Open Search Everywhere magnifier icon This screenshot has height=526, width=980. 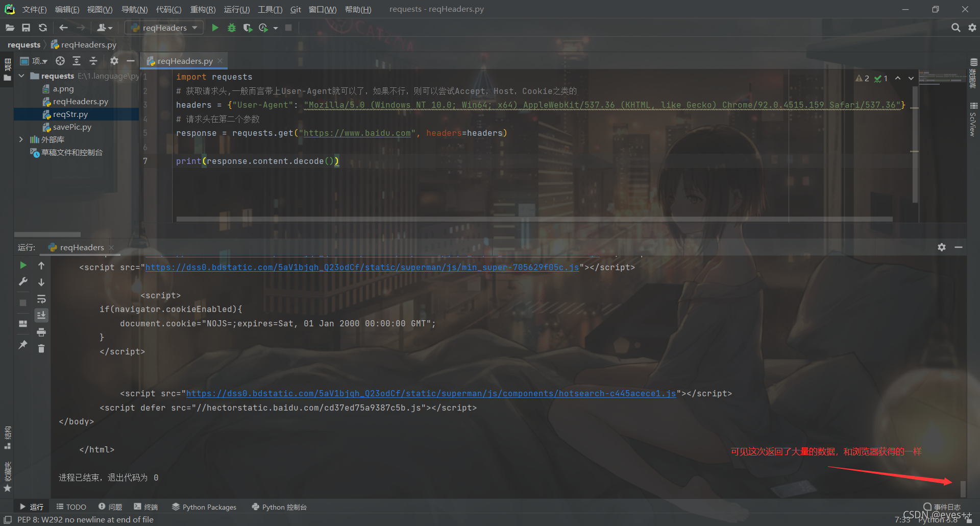(955, 28)
